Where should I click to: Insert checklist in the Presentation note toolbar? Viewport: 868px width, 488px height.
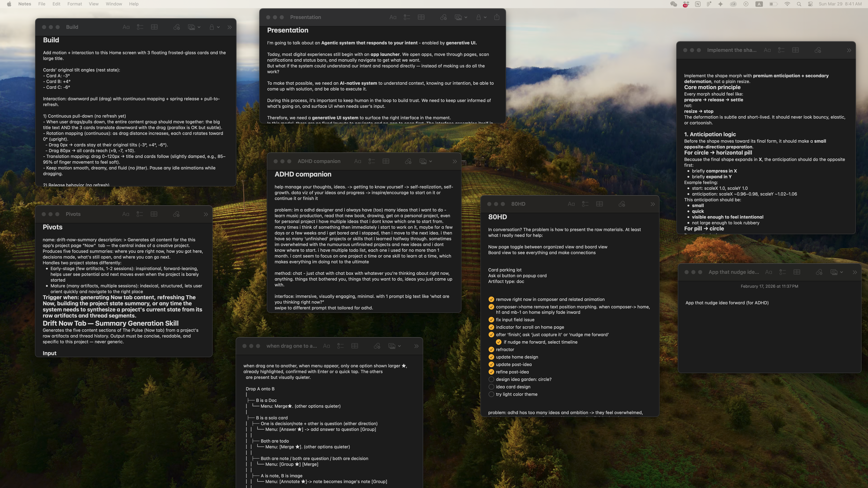(407, 17)
